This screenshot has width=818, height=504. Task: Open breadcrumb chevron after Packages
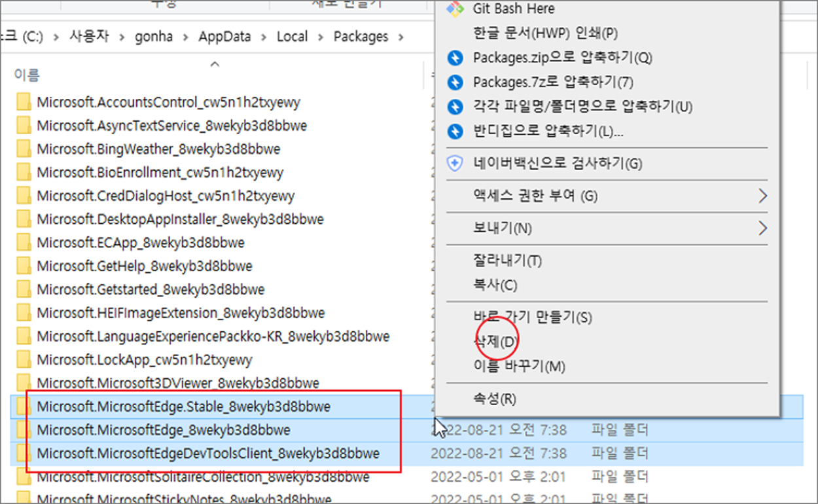(401, 37)
